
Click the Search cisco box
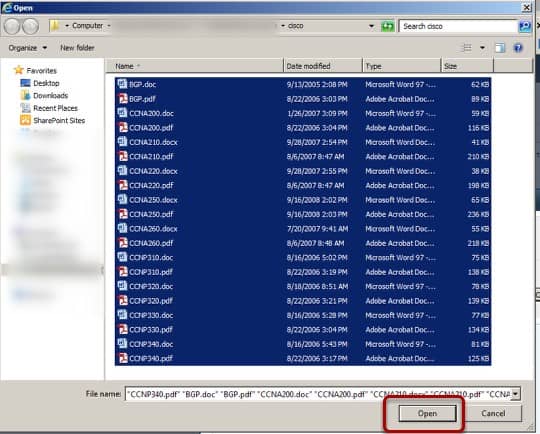point(458,26)
